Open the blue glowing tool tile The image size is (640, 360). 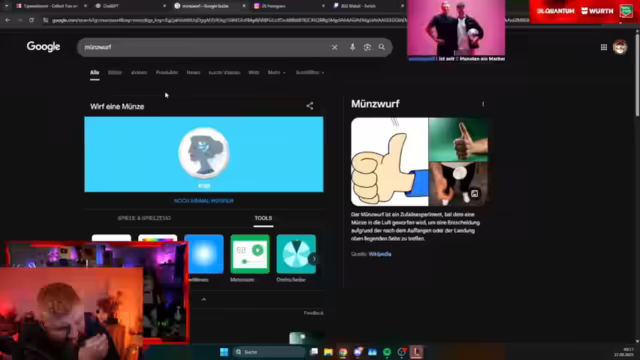204,254
